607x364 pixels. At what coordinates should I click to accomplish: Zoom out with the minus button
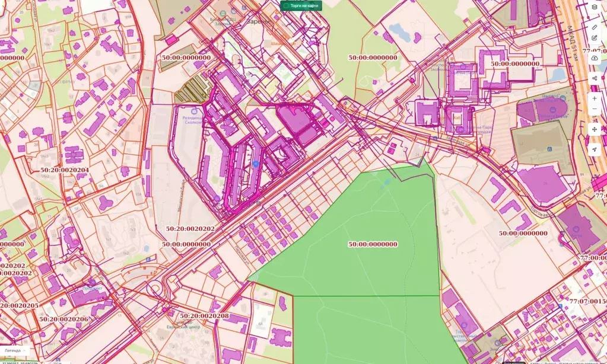595,109
